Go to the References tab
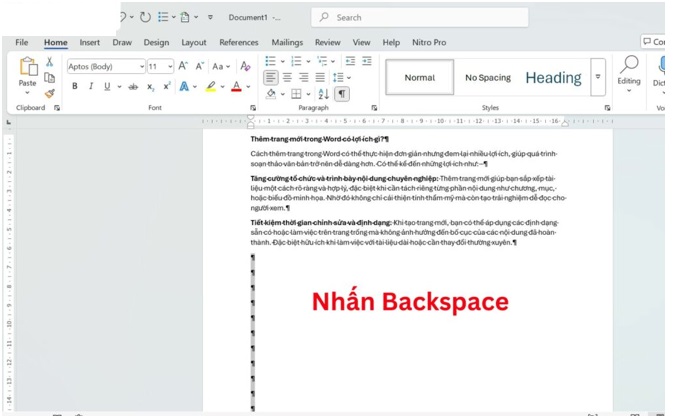Screen dimensions: 685x418 tap(239, 42)
